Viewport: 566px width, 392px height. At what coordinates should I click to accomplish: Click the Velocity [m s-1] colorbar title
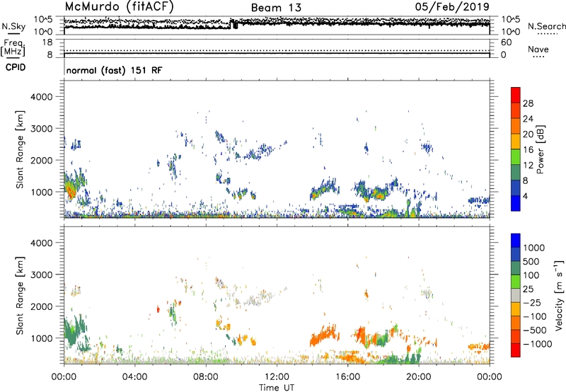559,295
